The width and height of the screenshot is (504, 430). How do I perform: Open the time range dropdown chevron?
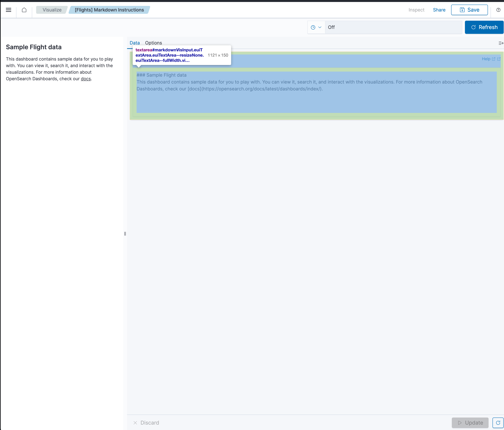[x=320, y=27]
